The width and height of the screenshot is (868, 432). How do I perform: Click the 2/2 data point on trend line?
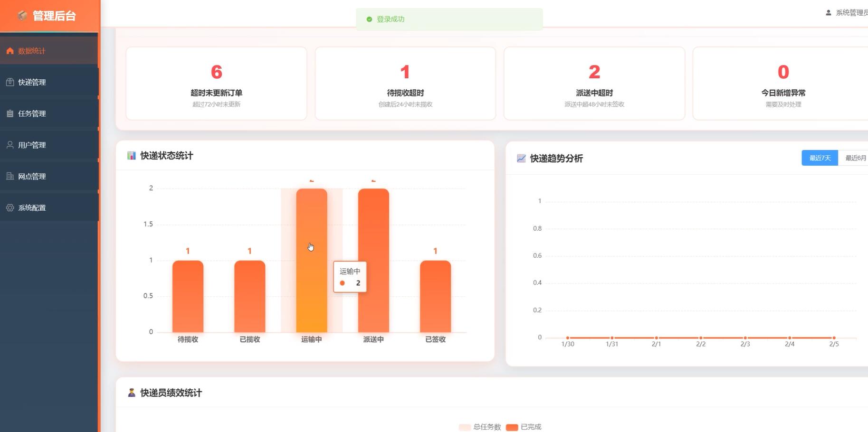pyautogui.click(x=701, y=338)
